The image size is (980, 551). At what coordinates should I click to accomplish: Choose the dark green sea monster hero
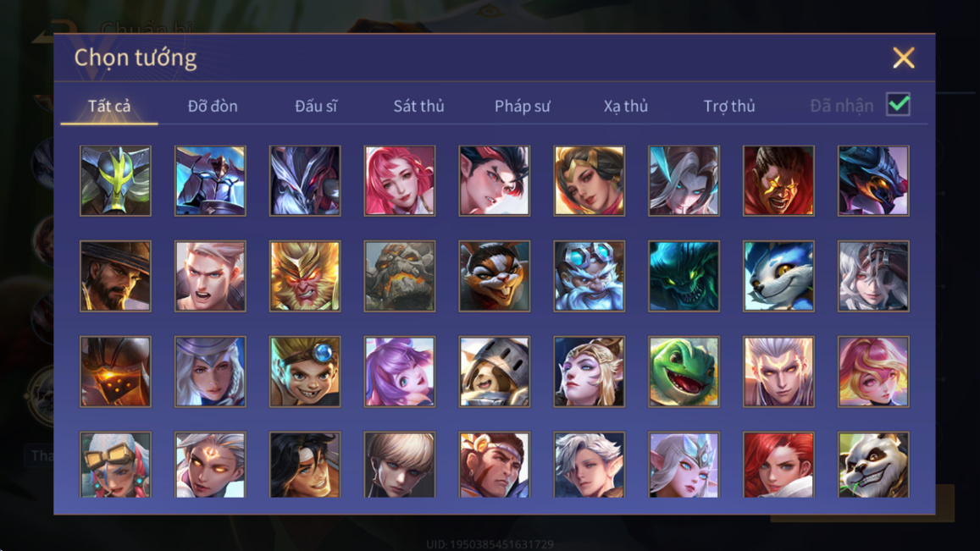pos(684,276)
